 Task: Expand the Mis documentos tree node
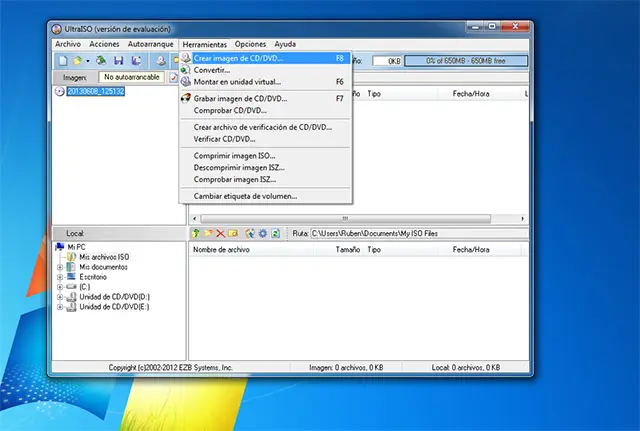[x=60, y=267]
